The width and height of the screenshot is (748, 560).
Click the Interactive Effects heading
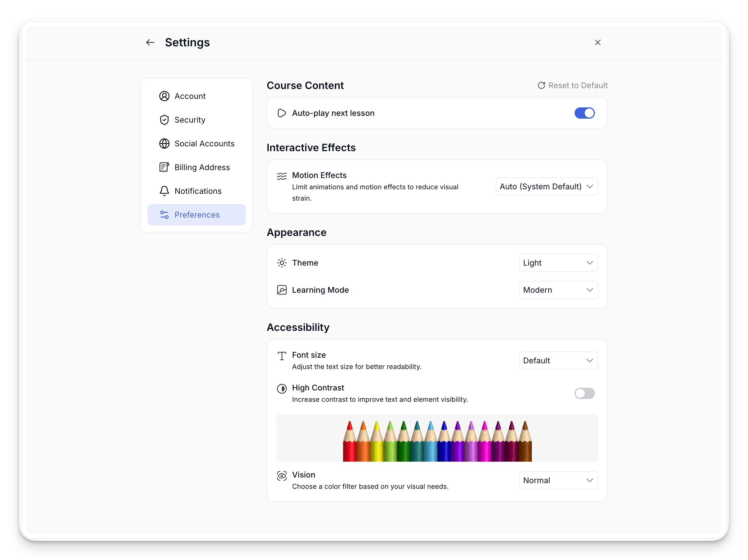tap(311, 148)
